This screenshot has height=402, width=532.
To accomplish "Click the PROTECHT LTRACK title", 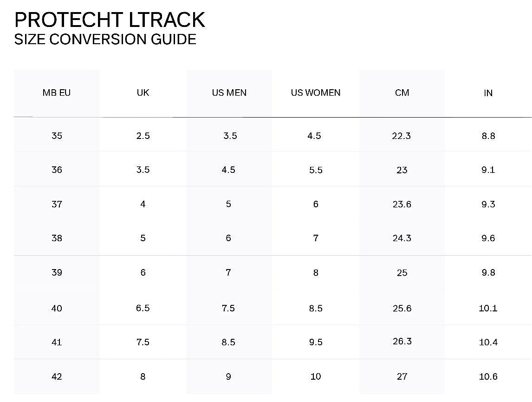I will pos(110,20).
